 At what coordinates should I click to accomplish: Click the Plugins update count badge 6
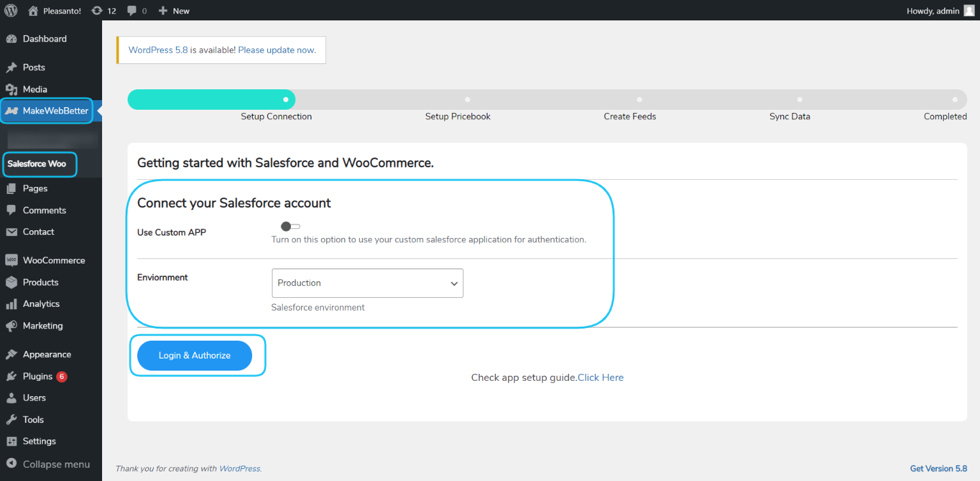tap(61, 376)
